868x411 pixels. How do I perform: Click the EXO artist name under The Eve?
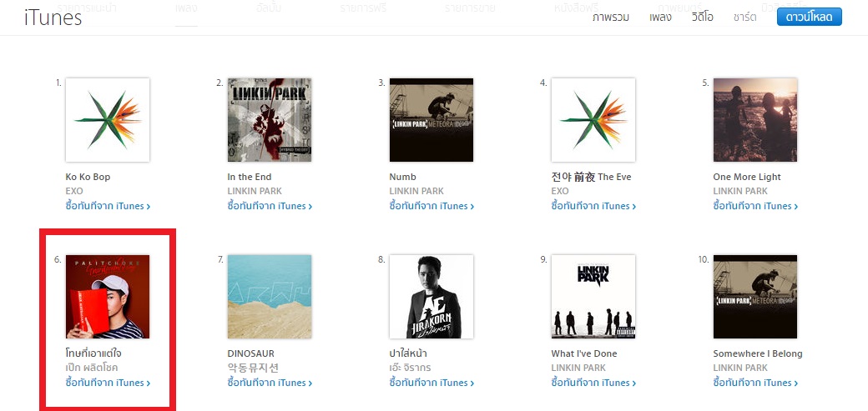tap(560, 191)
